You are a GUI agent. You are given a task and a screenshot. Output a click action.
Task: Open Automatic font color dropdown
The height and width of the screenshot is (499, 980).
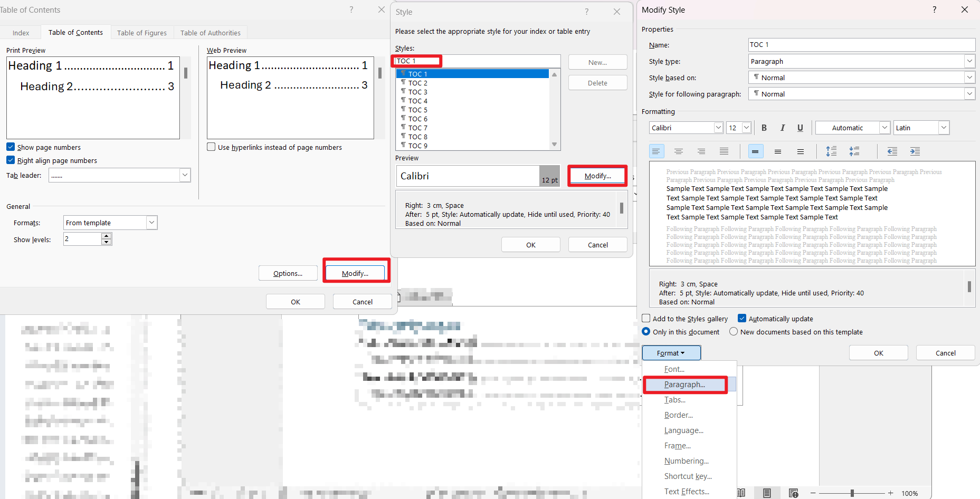coord(884,128)
